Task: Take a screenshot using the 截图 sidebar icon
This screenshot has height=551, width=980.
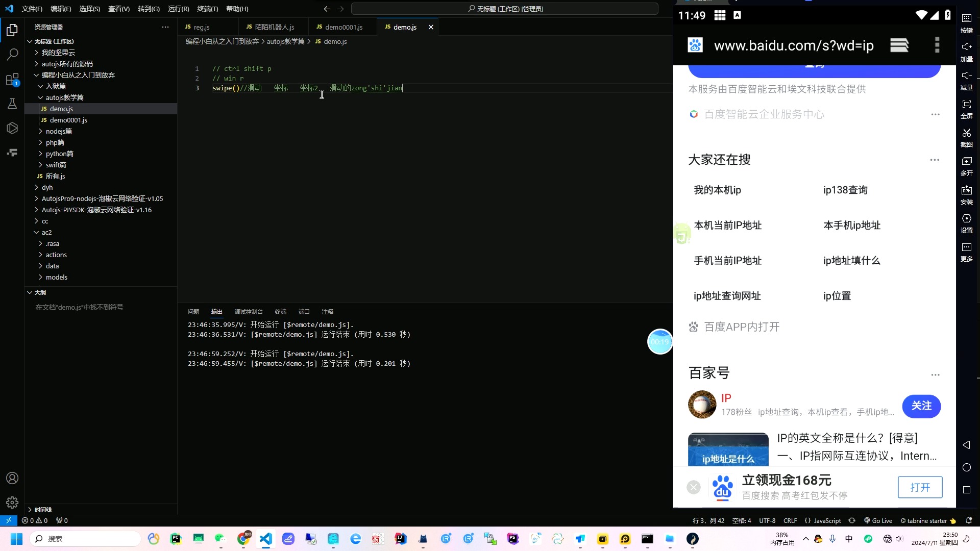Action: pyautogui.click(x=967, y=137)
